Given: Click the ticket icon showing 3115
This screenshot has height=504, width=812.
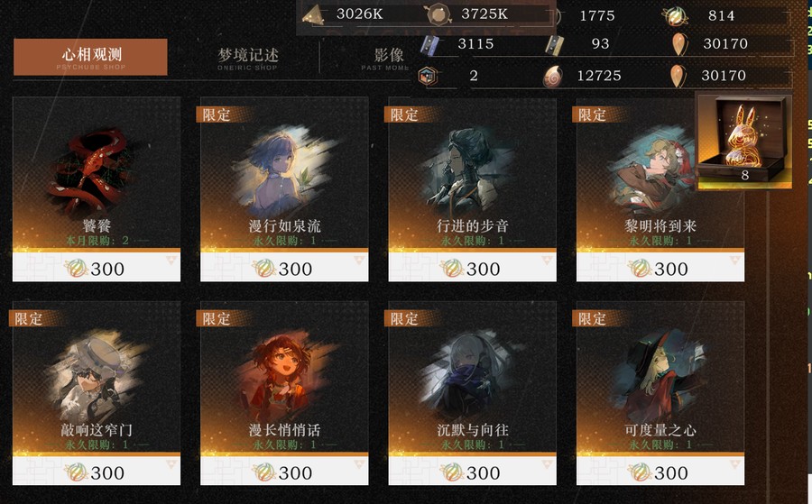Looking at the screenshot, I should (x=429, y=44).
